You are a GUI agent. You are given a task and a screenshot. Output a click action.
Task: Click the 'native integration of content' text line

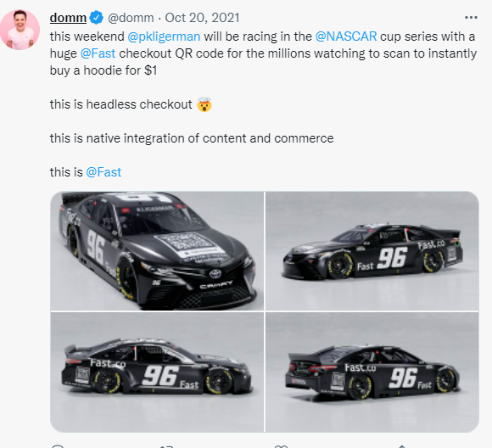192,138
